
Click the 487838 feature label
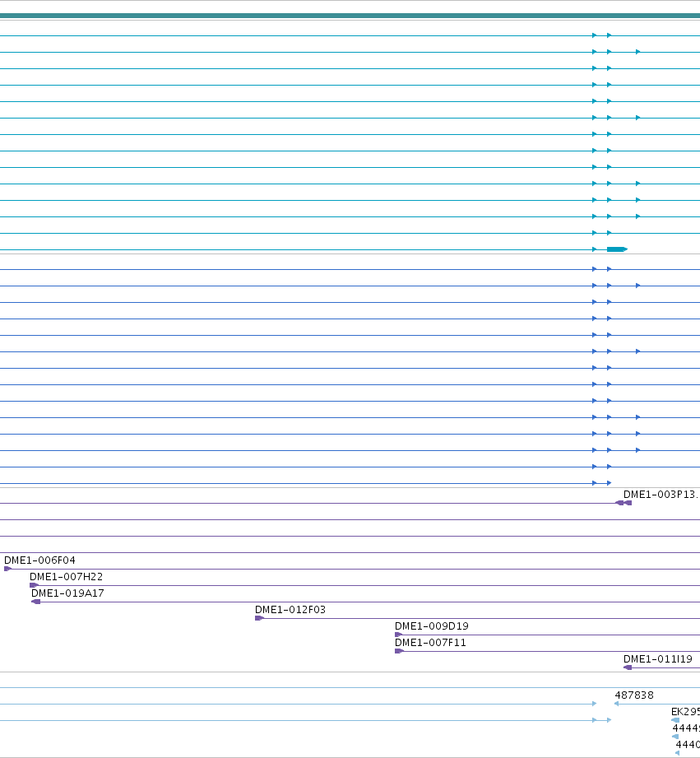point(634,695)
